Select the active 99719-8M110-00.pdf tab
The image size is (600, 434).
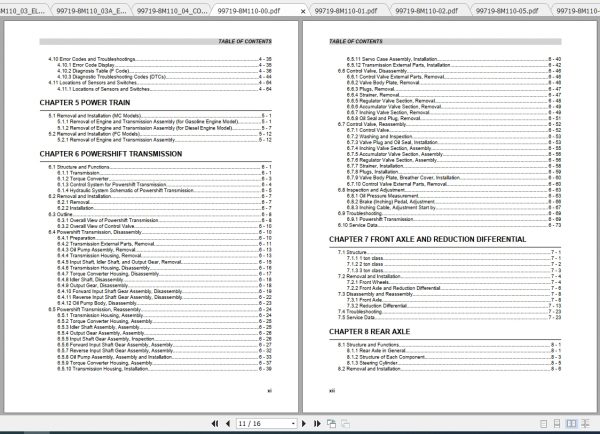(249, 11)
